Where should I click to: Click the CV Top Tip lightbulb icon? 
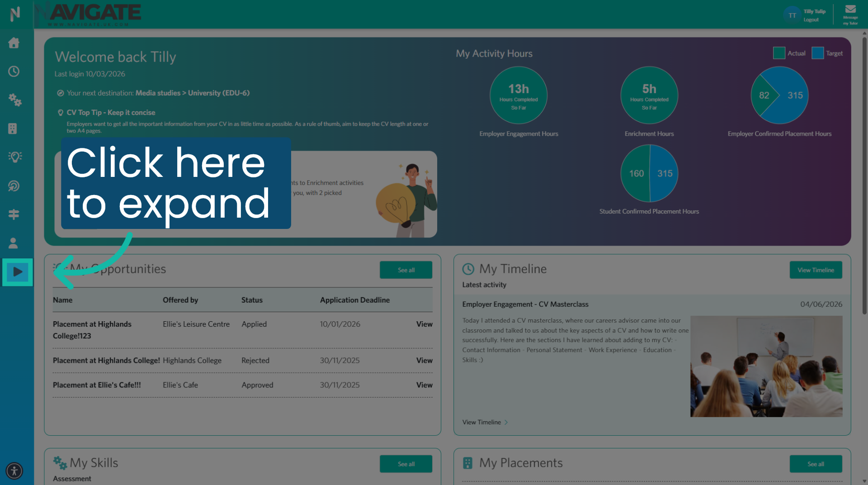[x=61, y=113]
